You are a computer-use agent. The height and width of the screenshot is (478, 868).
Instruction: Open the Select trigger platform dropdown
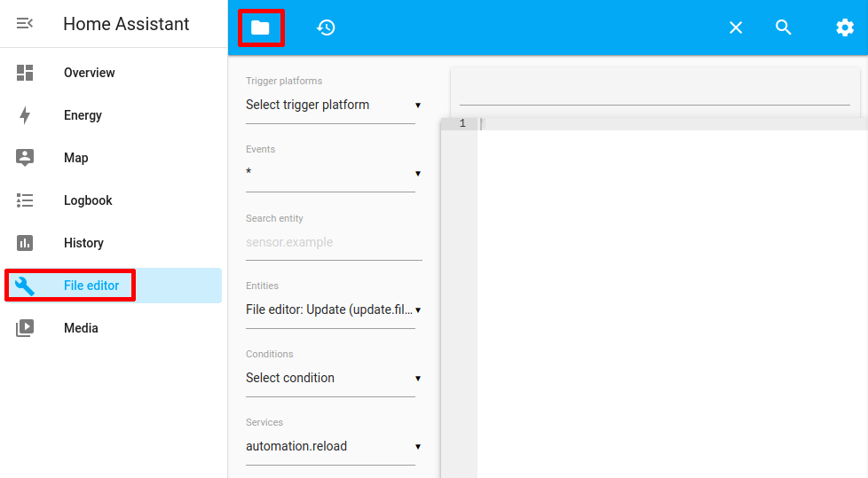(x=333, y=106)
